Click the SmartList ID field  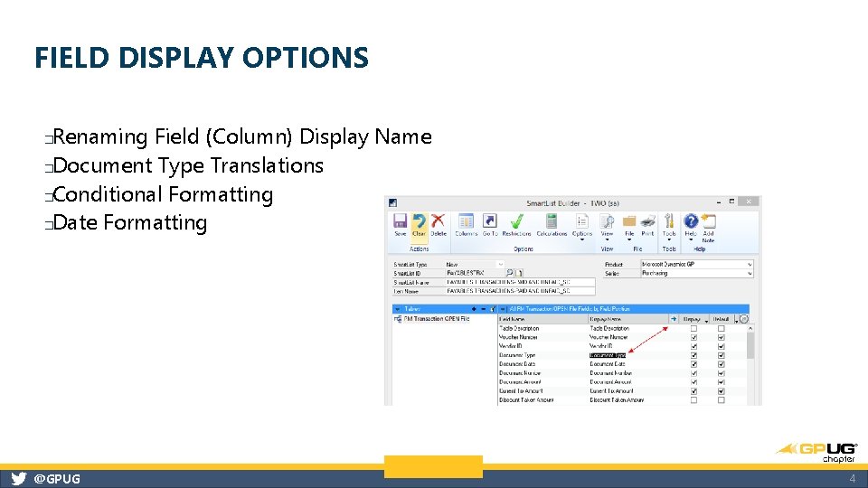click(x=475, y=273)
